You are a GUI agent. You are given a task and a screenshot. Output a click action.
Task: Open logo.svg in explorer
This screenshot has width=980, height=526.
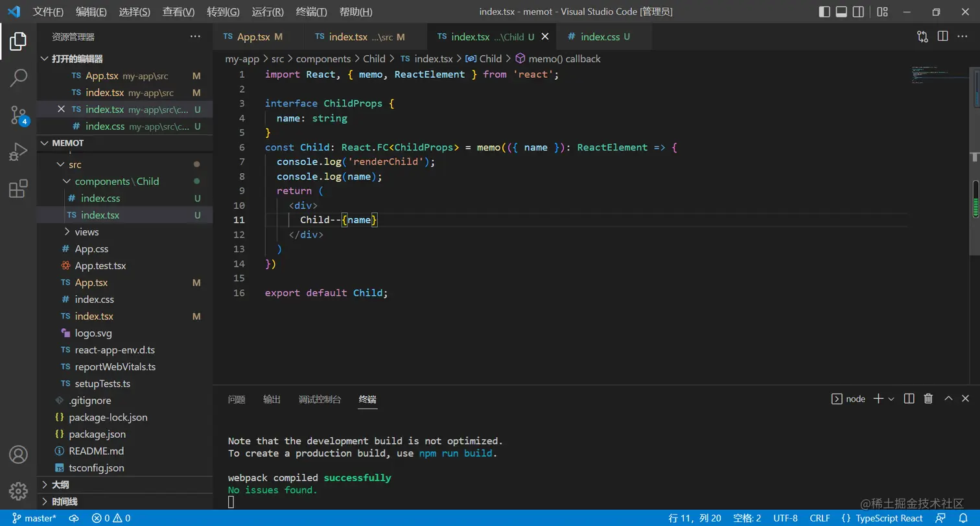(124, 333)
